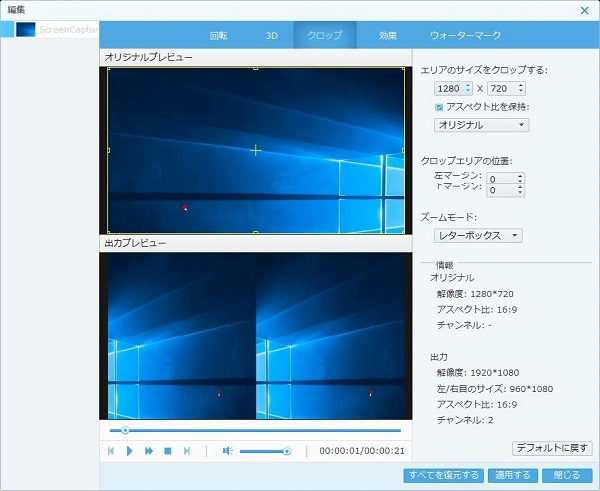600x491 pixels.
Task: Step to the next frame
Action: pos(187,451)
